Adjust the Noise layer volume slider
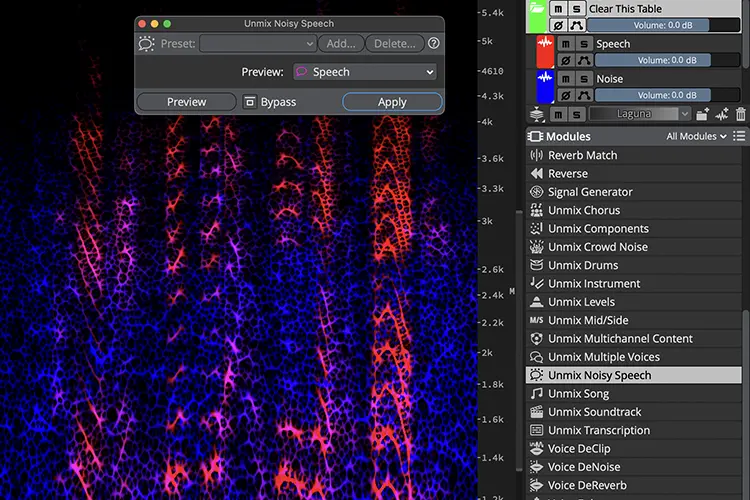750x500 pixels. tap(667, 95)
